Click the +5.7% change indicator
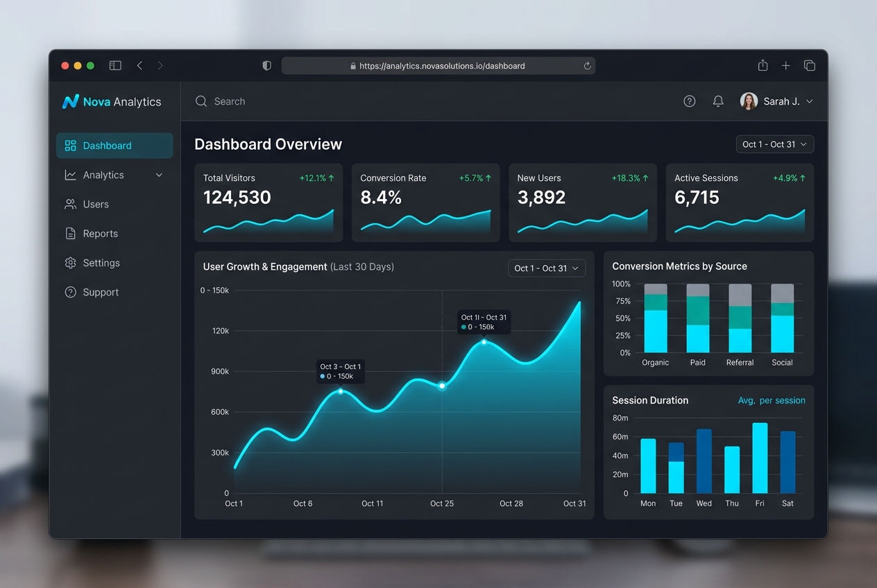The image size is (877, 588). point(475,178)
